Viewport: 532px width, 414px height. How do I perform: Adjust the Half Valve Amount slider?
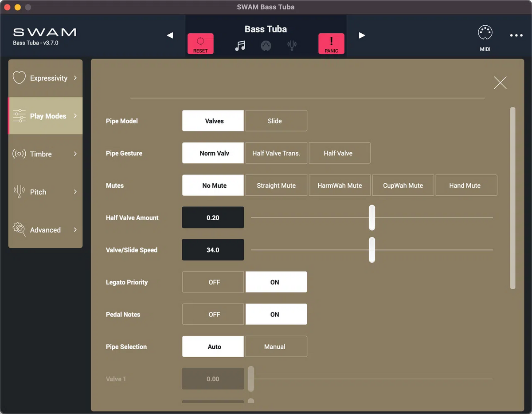point(372,217)
